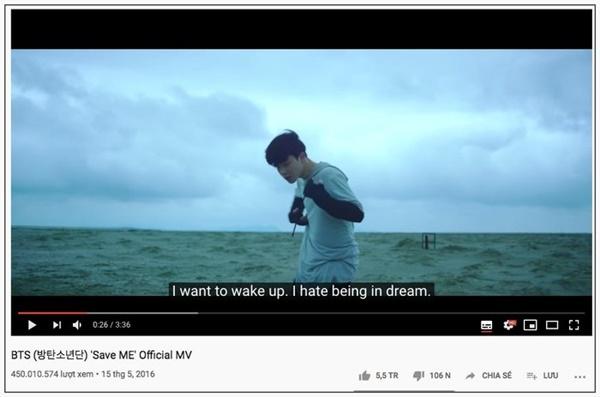Click the add-to-playlist icon beside LƯU
The height and width of the screenshot is (397, 600).
coord(532,376)
